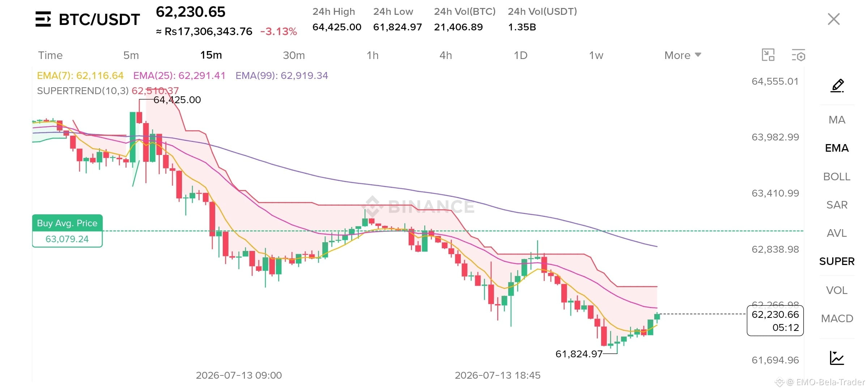Toggle the SUPER supertrend indicator

point(837,261)
